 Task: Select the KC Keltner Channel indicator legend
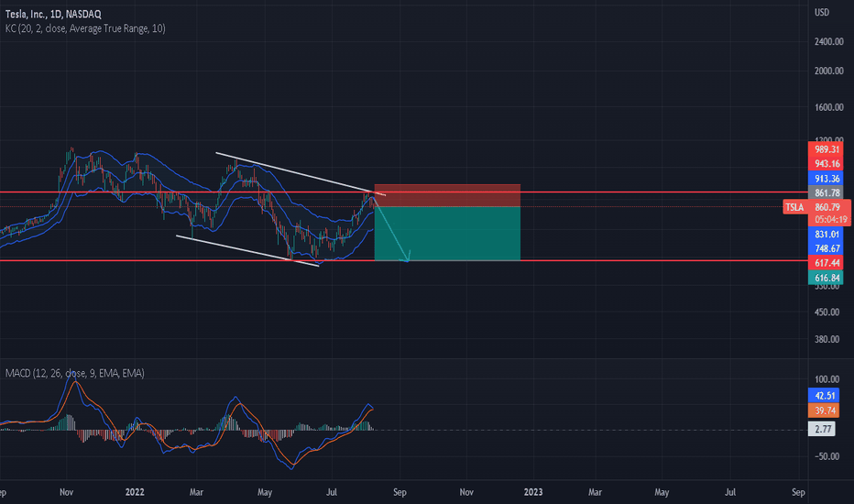click(x=85, y=28)
